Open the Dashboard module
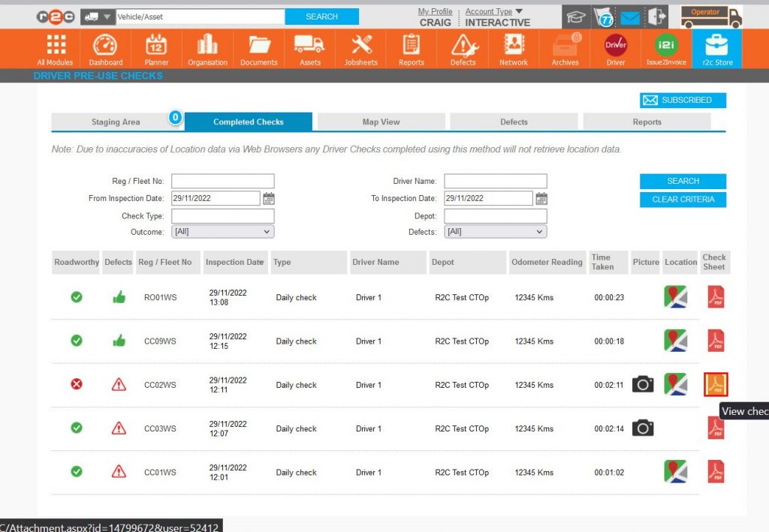Screen dimensions: 769x532 pyautogui.click(x=105, y=50)
